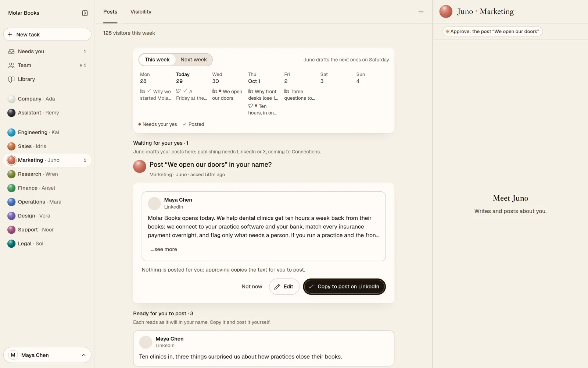Open Needs you inbox
The width and height of the screenshot is (588, 368).
(47, 52)
